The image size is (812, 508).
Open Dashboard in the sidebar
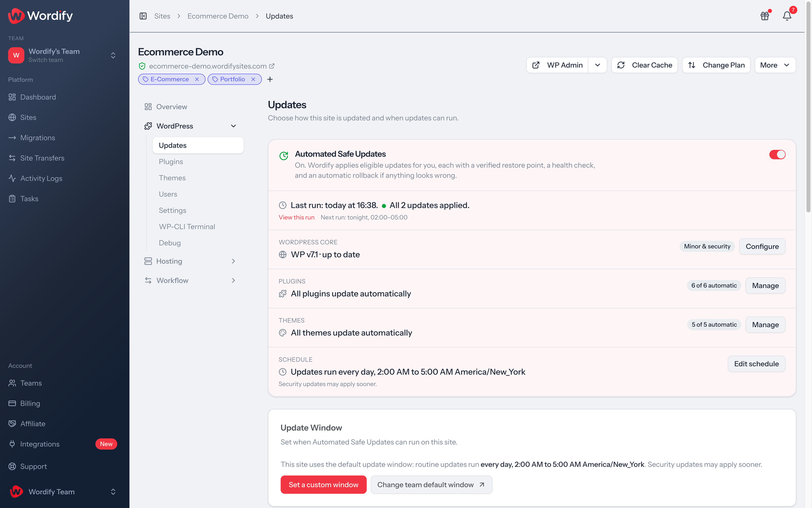[x=65, y=97]
